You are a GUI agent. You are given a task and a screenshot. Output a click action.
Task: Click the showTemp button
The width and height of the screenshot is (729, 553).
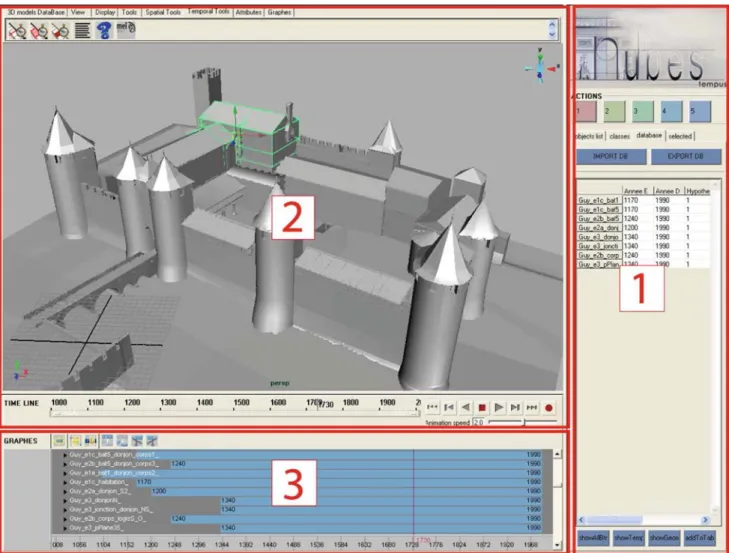click(629, 538)
